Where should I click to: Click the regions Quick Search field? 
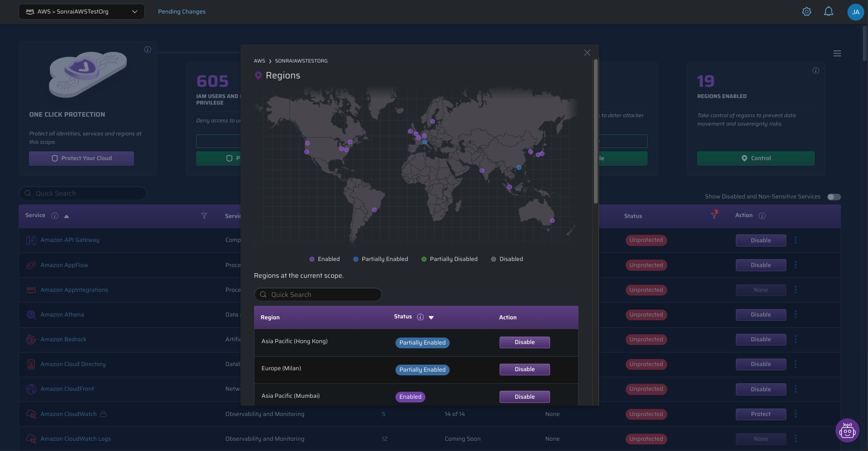point(318,295)
